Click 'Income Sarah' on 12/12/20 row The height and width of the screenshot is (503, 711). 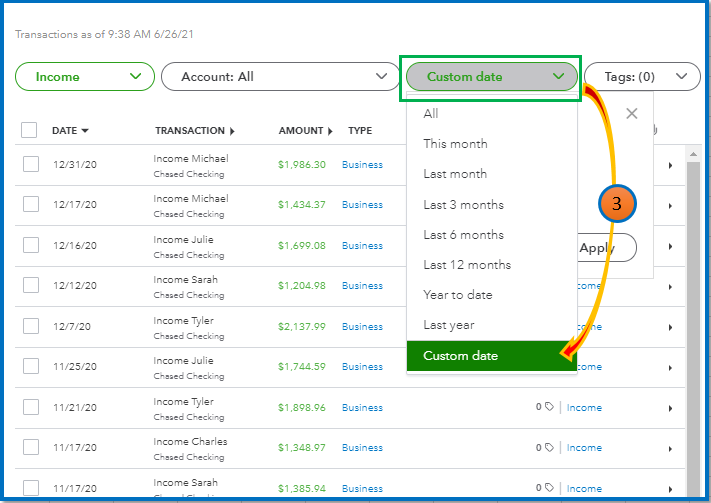click(185, 280)
